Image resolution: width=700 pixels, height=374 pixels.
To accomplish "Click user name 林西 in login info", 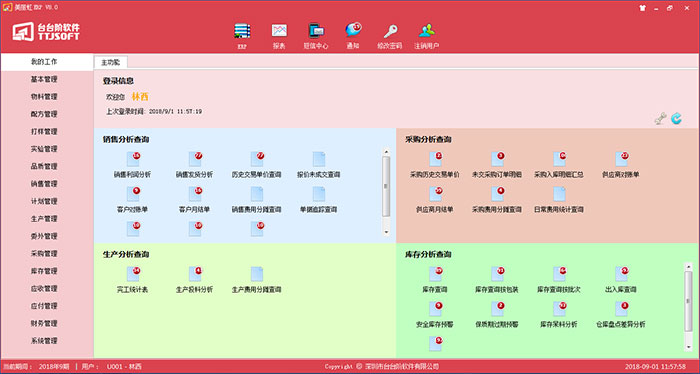I will [140, 97].
